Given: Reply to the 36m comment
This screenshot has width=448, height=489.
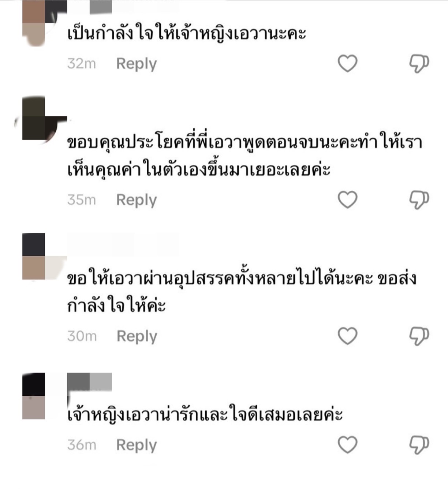Looking at the screenshot, I should pos(137,445).
